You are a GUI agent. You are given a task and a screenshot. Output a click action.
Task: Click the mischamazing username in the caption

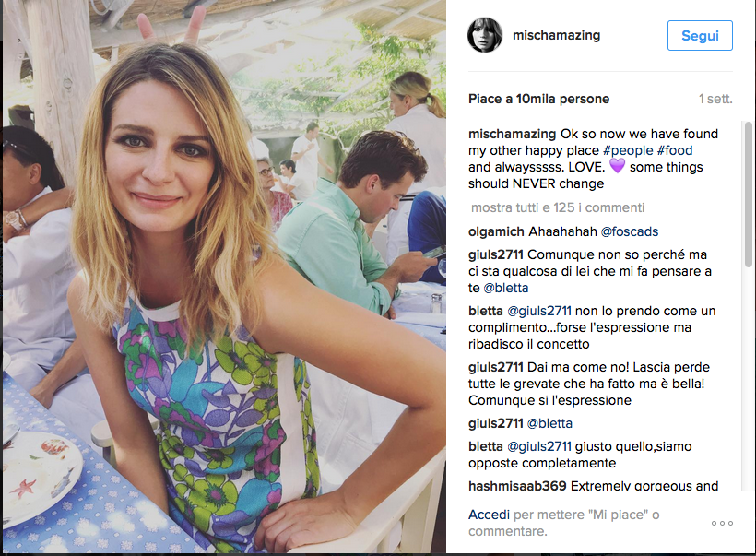512,134
